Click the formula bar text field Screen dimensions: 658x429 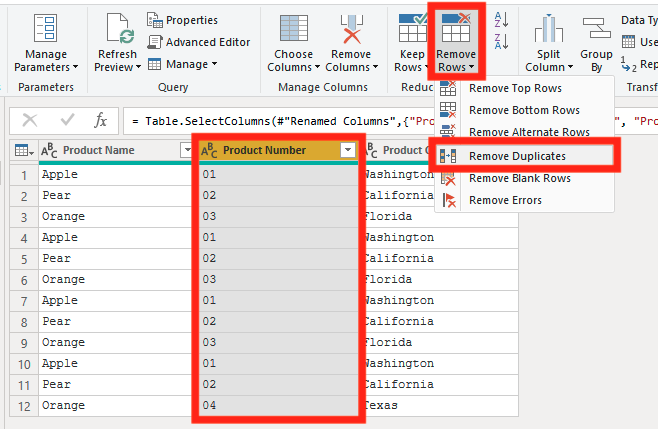(280, 121)
